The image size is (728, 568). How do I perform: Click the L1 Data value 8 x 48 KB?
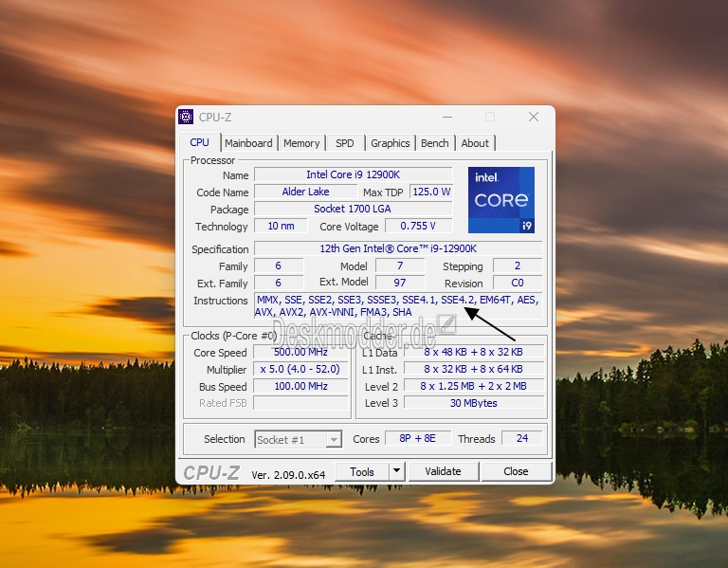point(474,352)
